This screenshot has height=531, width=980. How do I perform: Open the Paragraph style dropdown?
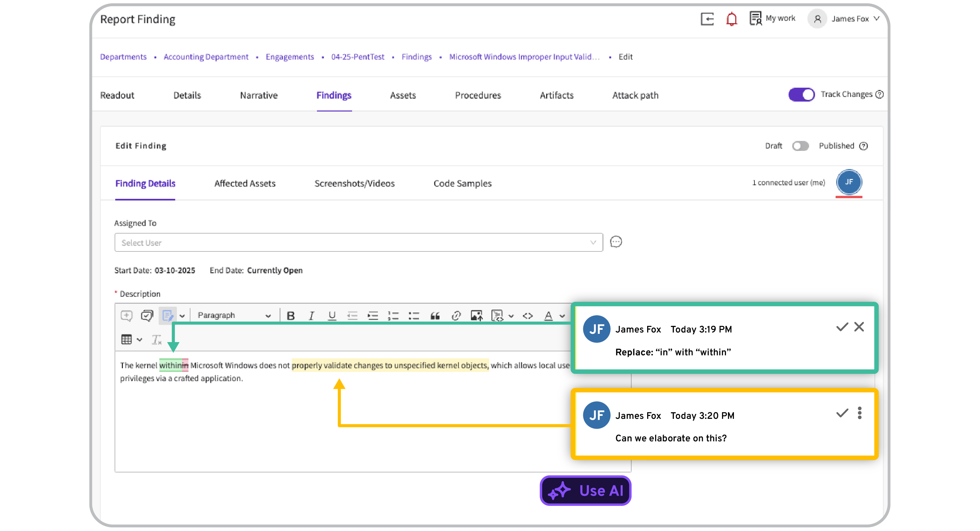point(233,316)
